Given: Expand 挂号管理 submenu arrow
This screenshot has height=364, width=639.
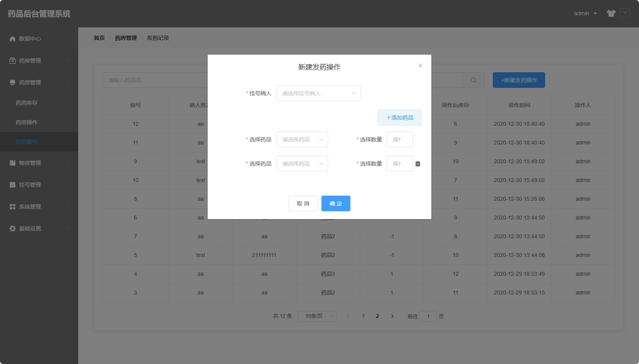Looking at the screenshot, I should pyautogui.click(x=68, y=184).
